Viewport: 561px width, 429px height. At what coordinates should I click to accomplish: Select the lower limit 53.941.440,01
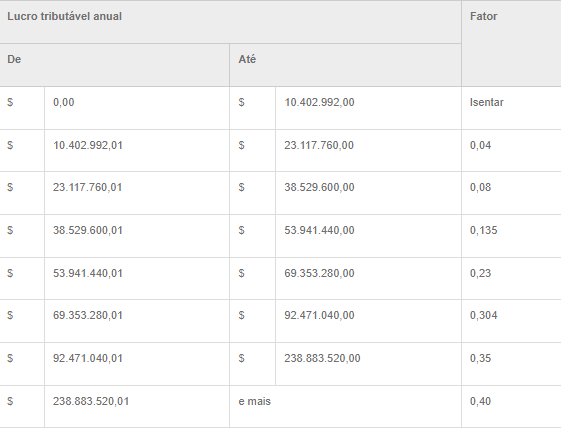(137, 278)
